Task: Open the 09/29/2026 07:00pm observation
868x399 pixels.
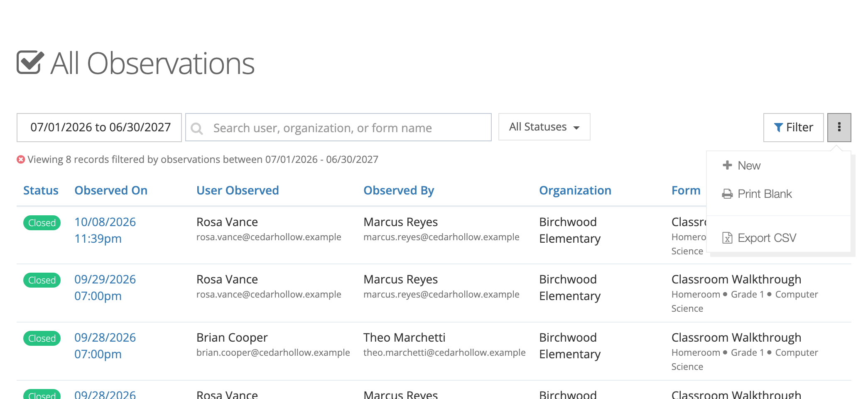Action: tap(105, 288)
